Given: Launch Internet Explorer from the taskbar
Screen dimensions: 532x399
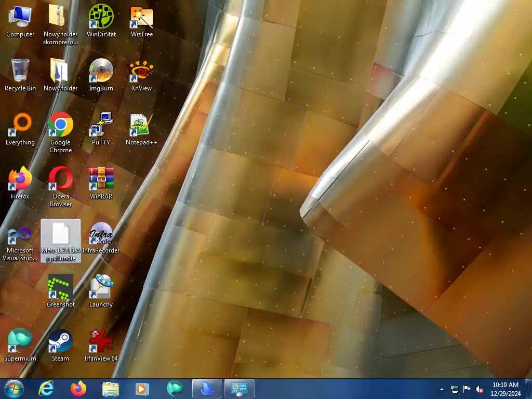Looking at the screenshot, I should point(46,389).
